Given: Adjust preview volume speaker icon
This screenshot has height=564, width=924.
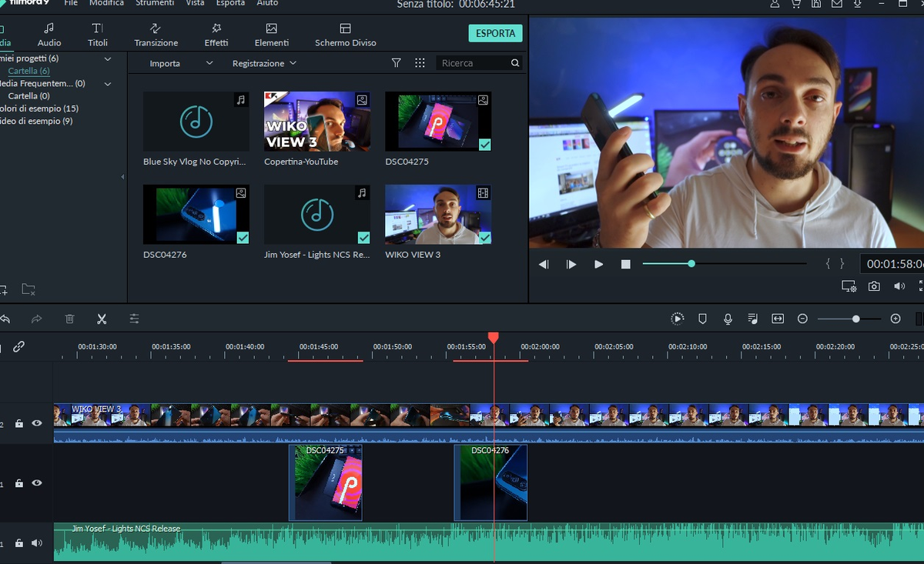Looking at the screenshot, I should coord(899,286).
